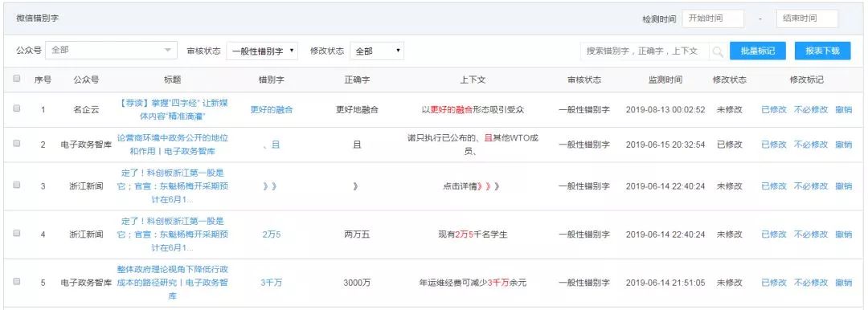Click typo link 、且
Screen dimensions: 868x310
tap(272, 145)
